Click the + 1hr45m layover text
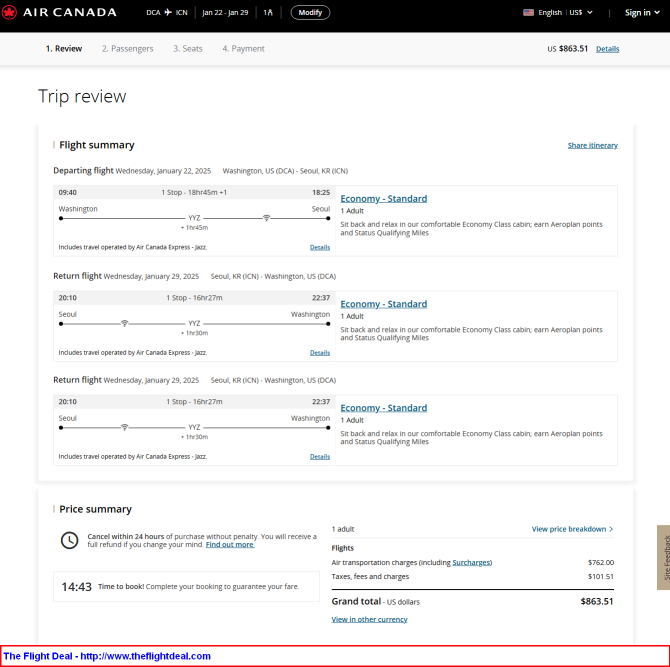 [194, 228]
